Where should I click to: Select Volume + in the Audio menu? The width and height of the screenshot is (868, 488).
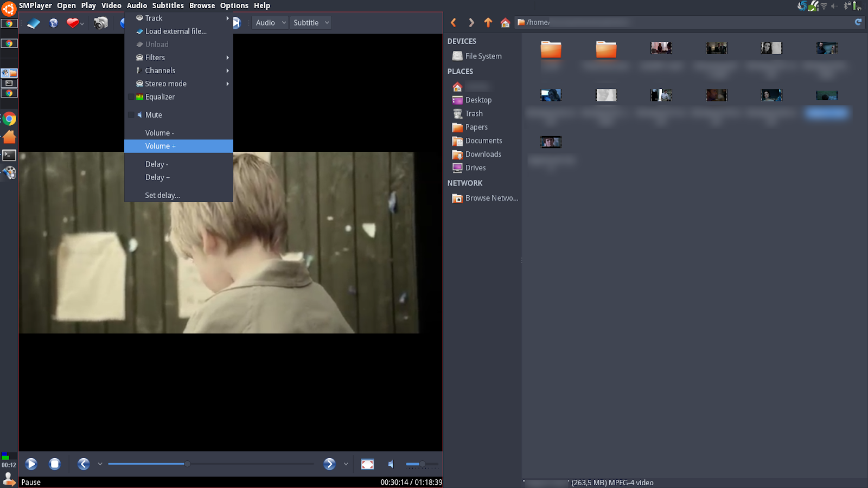[x=161, y=146]
